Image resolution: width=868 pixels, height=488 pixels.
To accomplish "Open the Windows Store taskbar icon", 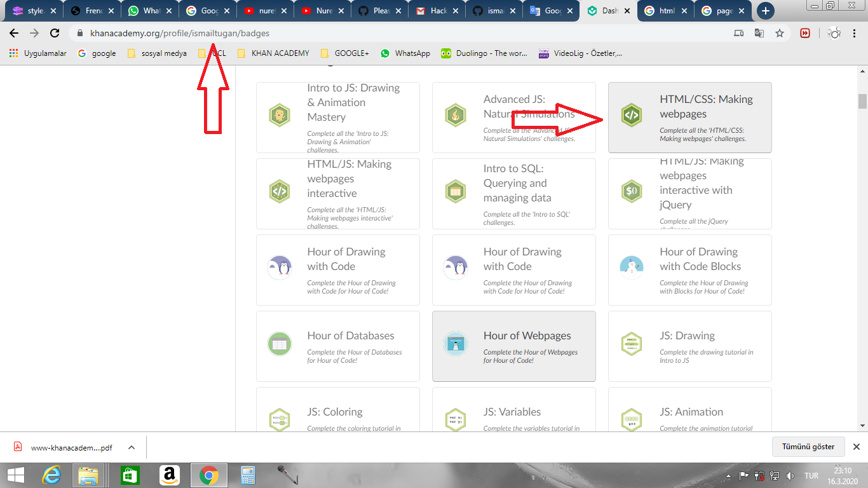I will tap(130, 475).
